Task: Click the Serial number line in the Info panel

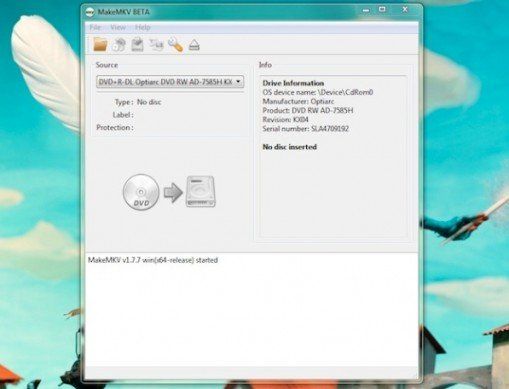Action: tap(306, 129)
